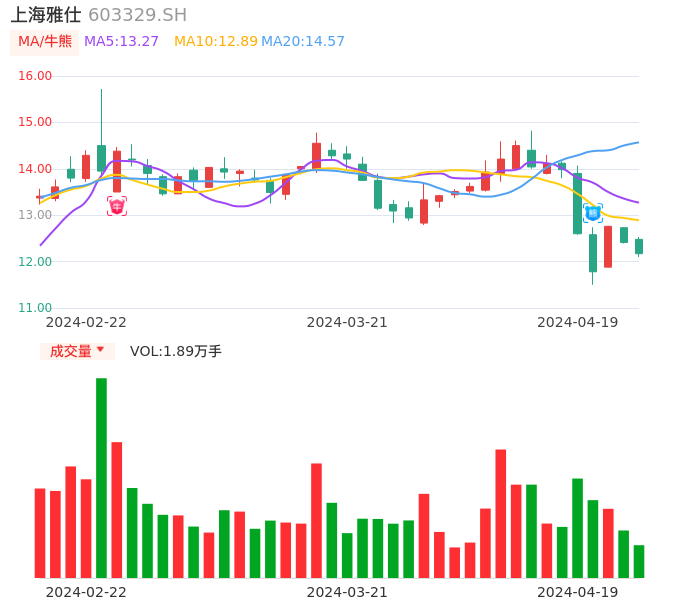The width and height of the screenshot is (686, 606).
Task: Toggle the MA20 blue line legend
Action: coord(302,42)
